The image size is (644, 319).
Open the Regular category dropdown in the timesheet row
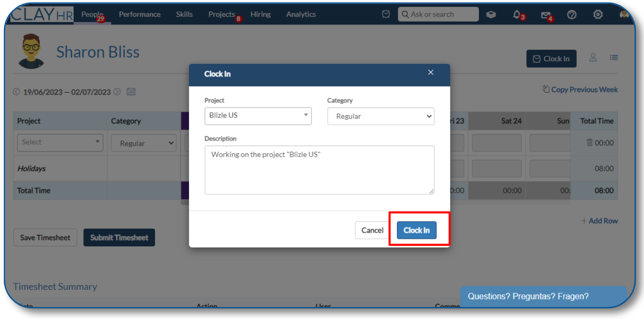tap(144, 143)
